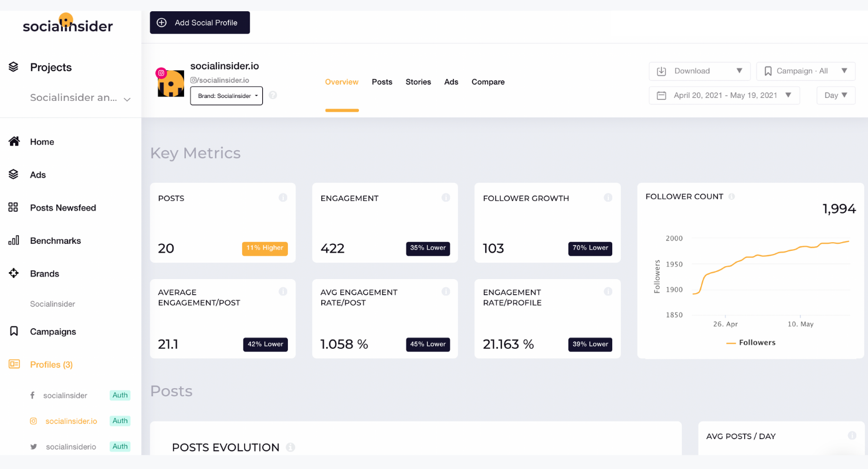Click the socialinsider.io profile avatar
This screenshot has height=469, width=868.
coord(171,84)
